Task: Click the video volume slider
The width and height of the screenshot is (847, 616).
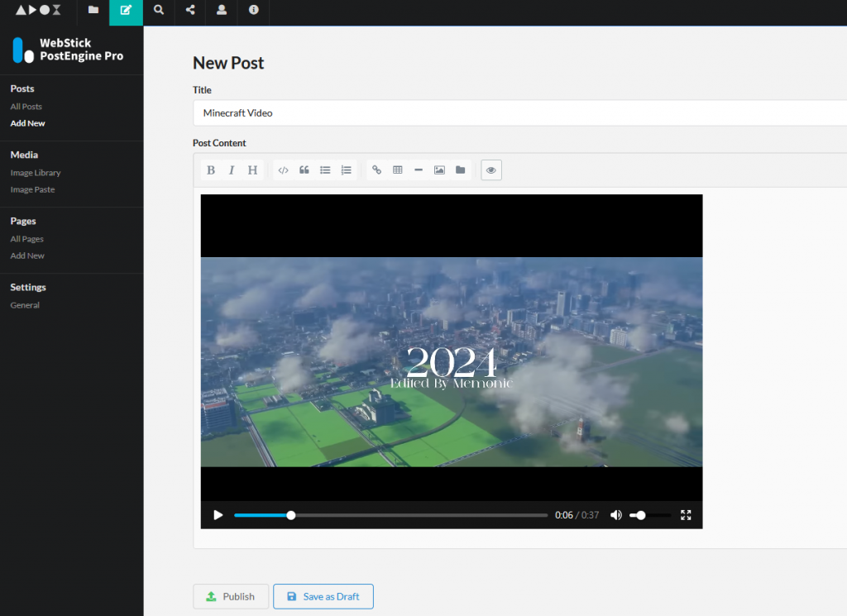Action: click(650, 515)
